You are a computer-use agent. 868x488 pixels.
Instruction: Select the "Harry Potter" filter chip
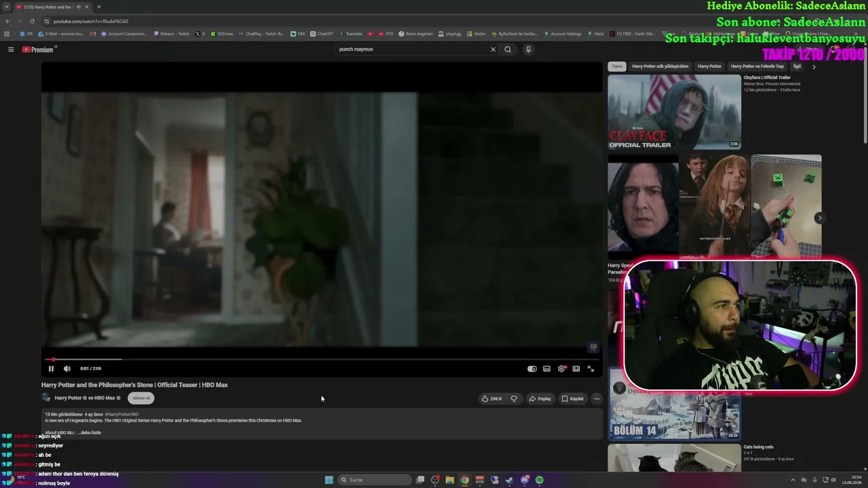pyautogui.click(x=709, y=66)
